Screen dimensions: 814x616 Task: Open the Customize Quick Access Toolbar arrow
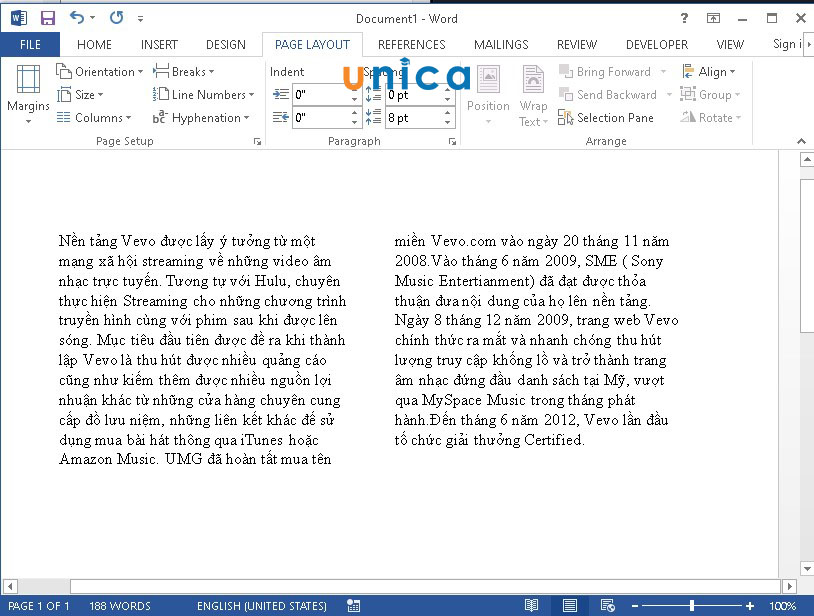click(140, 19)
